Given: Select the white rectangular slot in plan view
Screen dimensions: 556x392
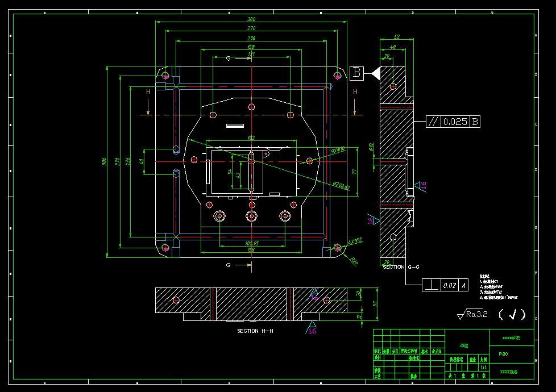Looking at the screenshot, I should click(235, 126).
